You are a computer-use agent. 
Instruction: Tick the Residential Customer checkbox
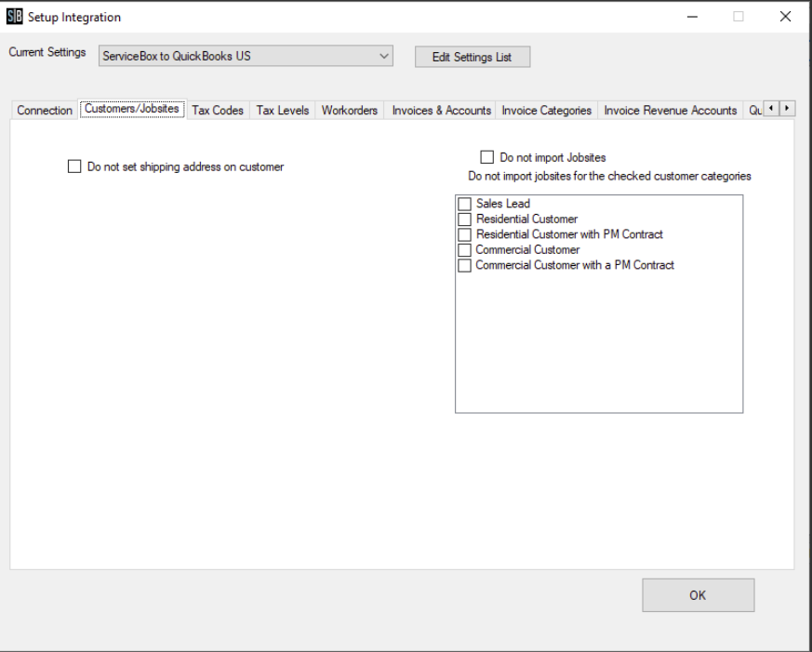464,220
